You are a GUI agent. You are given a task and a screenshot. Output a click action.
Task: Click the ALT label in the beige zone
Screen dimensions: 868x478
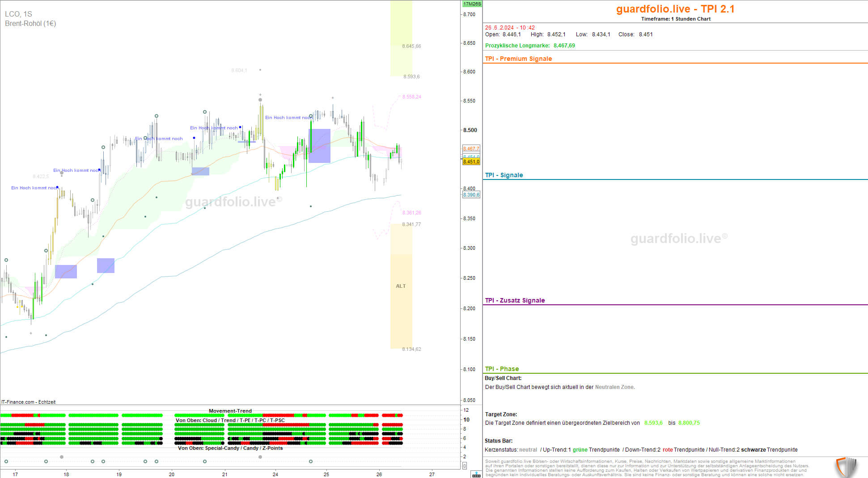(x=401, y=286)
